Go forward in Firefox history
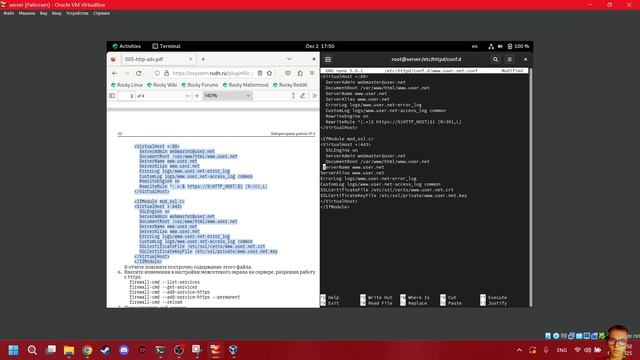This screenshot has width=640, height=360. (127, 73)
